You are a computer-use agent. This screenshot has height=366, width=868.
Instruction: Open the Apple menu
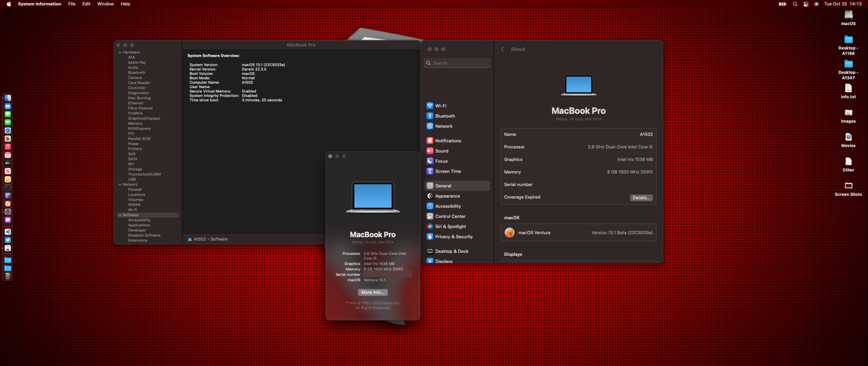point(9,4)
